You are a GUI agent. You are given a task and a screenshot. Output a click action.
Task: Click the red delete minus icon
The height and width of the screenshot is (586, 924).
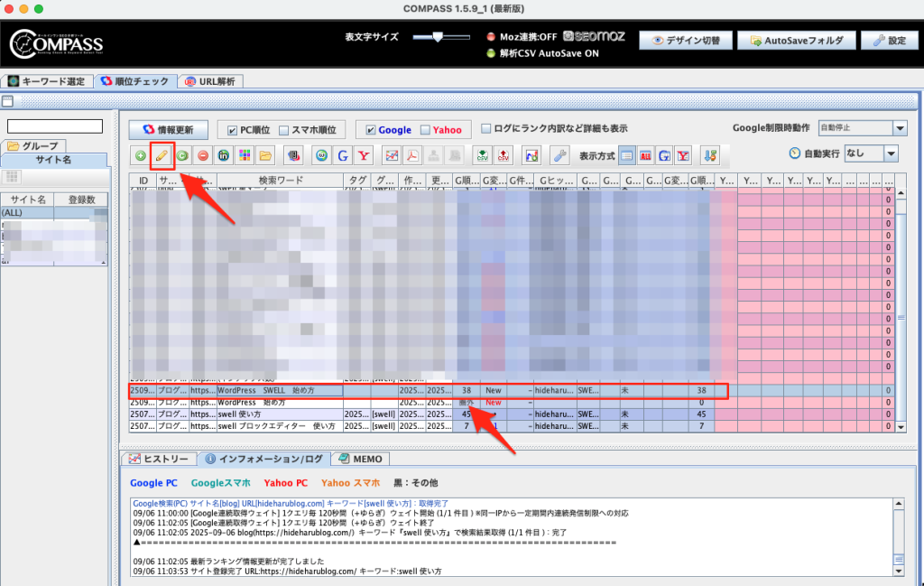click(x=203, y=155)
